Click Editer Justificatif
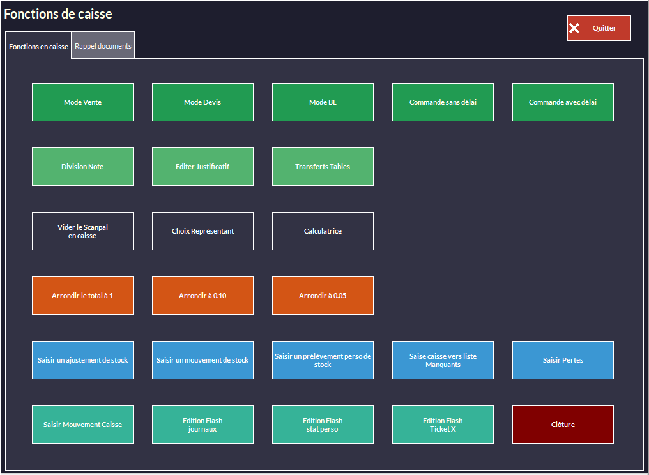The height and width of the screenshot is (475, 649). pyautogui.click(x=202, y=167)
